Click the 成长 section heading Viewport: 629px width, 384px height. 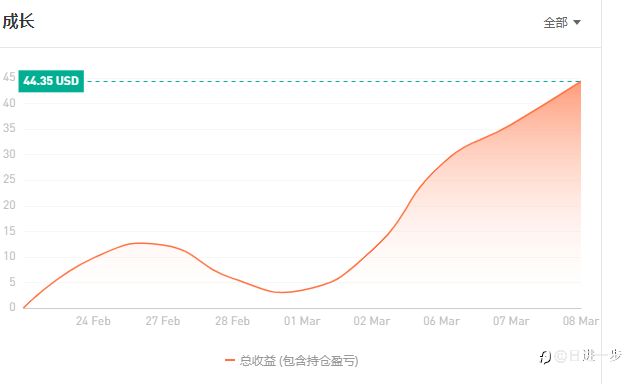[18, 21]
